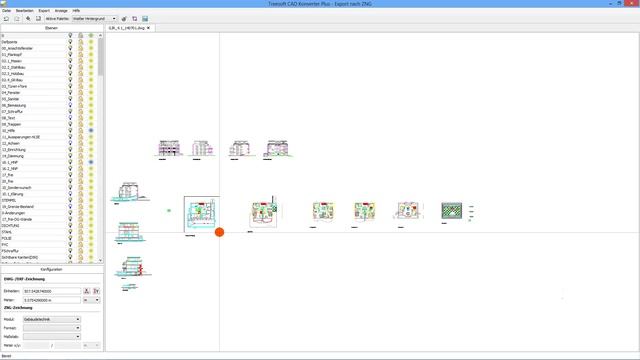Screen dimensions: 640x360
Task: Click the lock icon of DICHTUNG layer
Action: point(80,226)
